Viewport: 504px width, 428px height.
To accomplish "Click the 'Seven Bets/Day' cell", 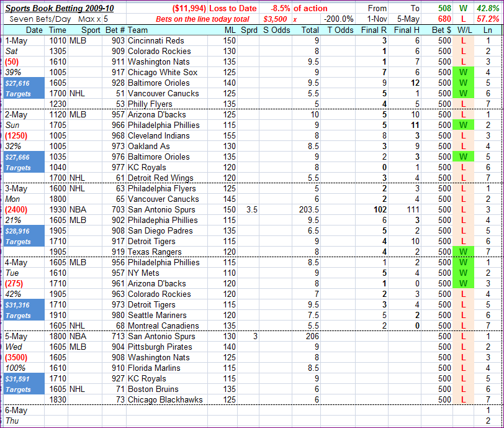I will (x=40, y=19).
